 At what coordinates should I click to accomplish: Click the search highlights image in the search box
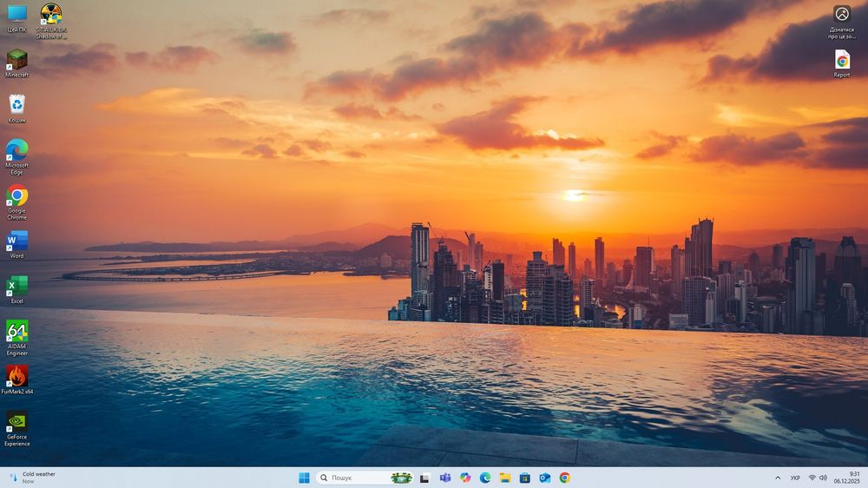pyautogui.click(x=401, y=478)
